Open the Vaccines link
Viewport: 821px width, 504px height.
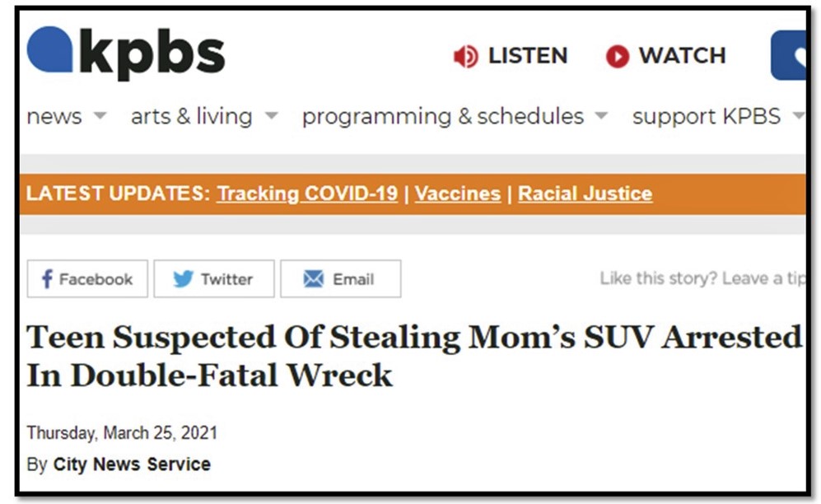tap(457, 194)
